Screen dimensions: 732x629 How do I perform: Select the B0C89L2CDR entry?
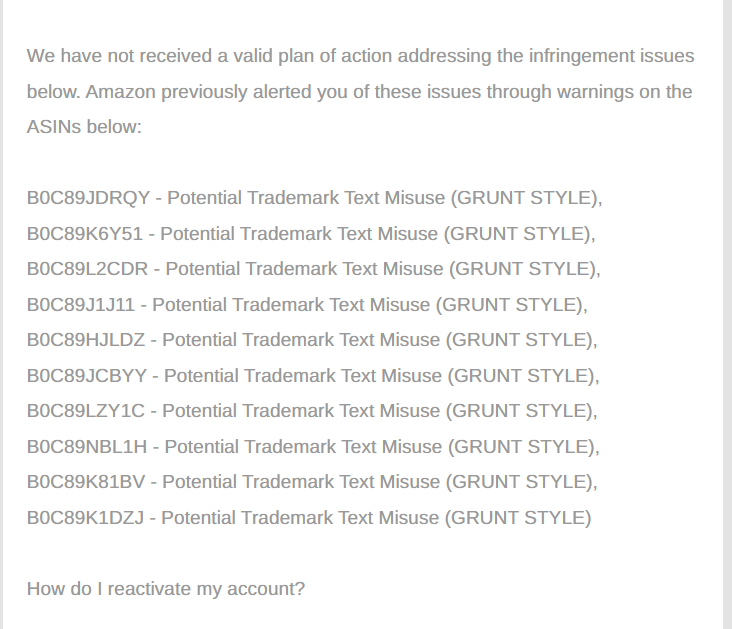click(x=313, y=269)
